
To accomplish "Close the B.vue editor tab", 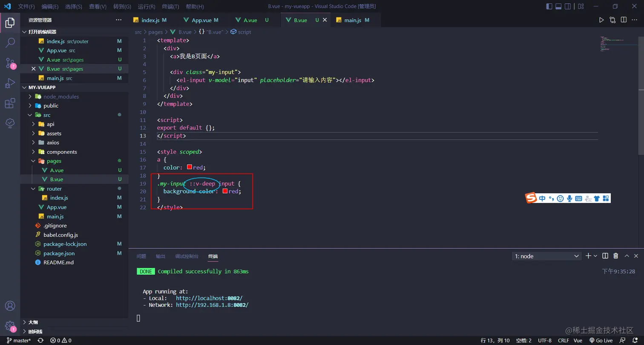I will point(325,20).
